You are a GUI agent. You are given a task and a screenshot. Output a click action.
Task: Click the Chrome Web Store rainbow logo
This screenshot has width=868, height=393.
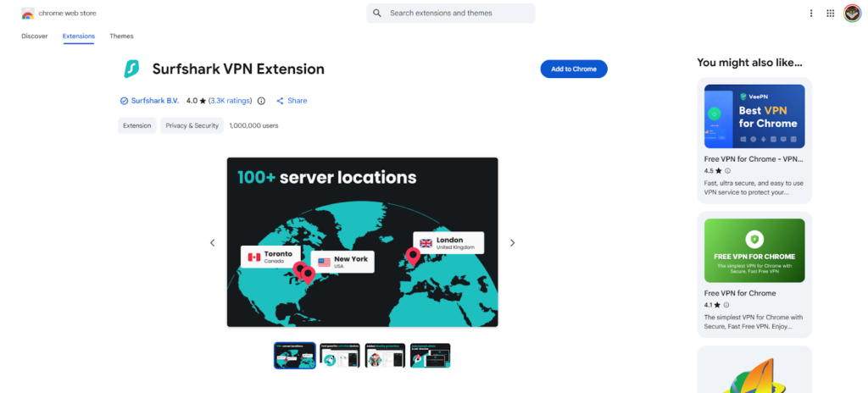tap(28, 14)
